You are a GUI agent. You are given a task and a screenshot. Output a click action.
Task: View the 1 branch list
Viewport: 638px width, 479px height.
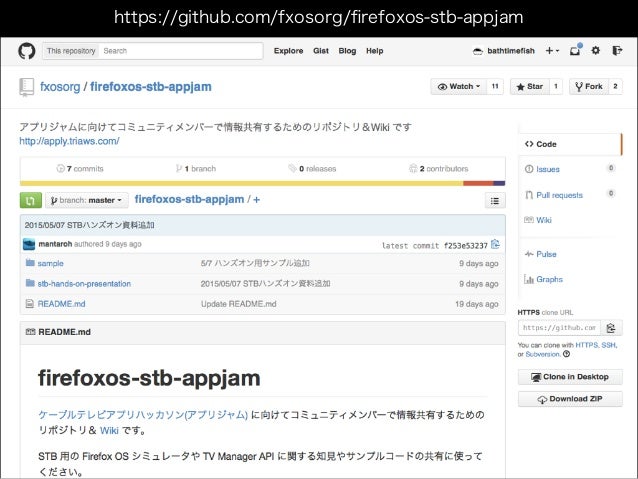[196, 168]
